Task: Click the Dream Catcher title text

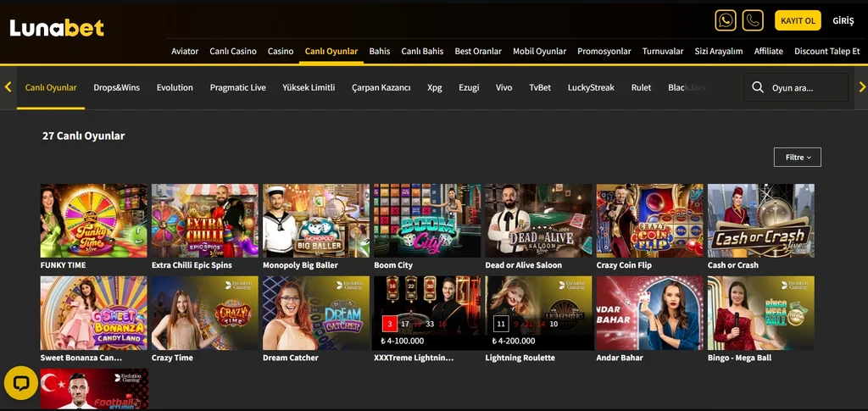Action: click(291, 358)
